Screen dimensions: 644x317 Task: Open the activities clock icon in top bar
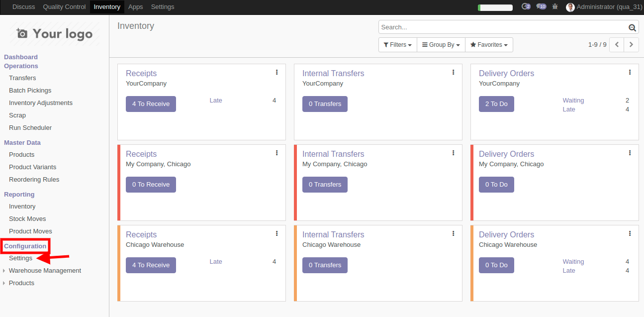click(x=525, y=7)
